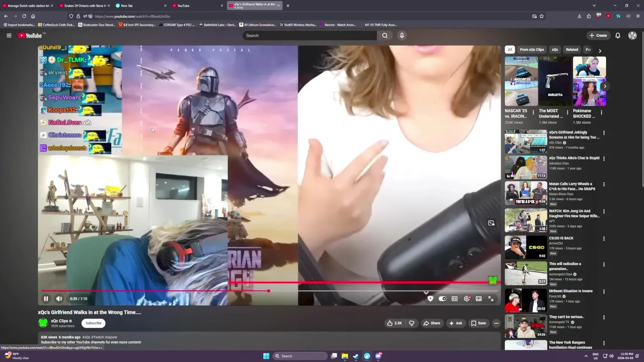Image resolution: width=644 pixels, height=362 pixels.
Task: Open a new browser tab with the plus button
Action: click(288, 6)
